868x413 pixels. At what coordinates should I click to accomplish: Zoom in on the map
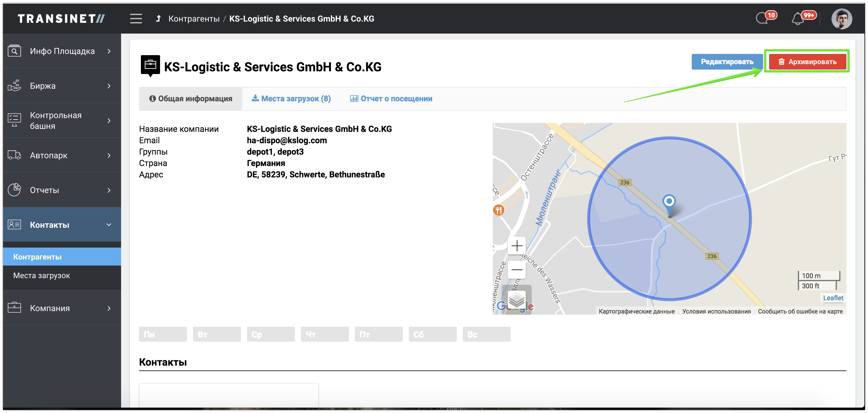pos(516,245)
